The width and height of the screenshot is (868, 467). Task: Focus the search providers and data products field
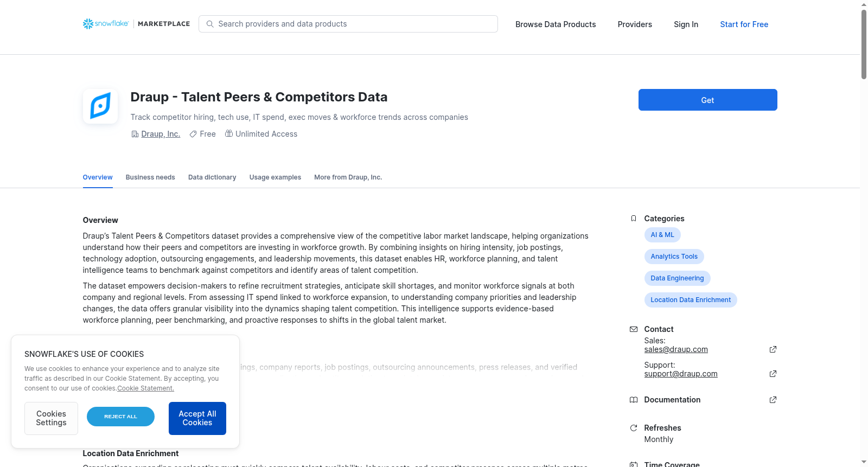click(x=348, y=24)
